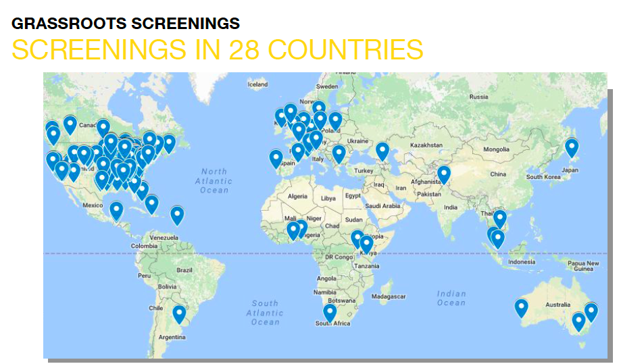Screen dimensions: 644x364
Task: Click the 'Algeria' map label
Action: point(297,196)
